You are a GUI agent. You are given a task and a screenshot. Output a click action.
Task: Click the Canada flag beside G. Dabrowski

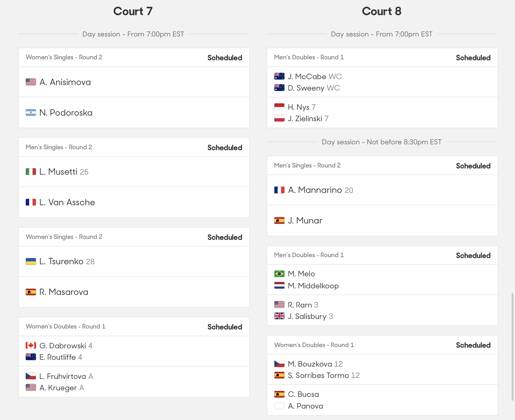pos(31,346)
